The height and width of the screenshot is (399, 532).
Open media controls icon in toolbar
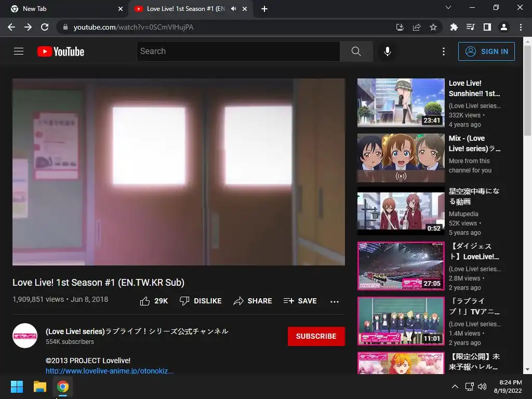point(470,27)
